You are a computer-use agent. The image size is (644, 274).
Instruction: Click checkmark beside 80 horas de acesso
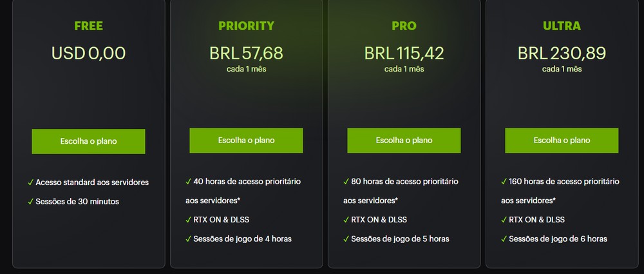[x=346, y=181]
